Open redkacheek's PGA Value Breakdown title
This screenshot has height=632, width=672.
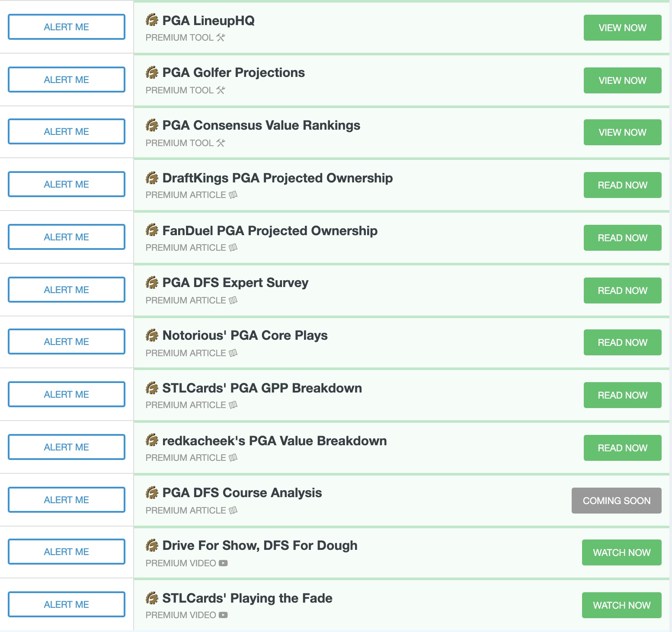(275, 441)
